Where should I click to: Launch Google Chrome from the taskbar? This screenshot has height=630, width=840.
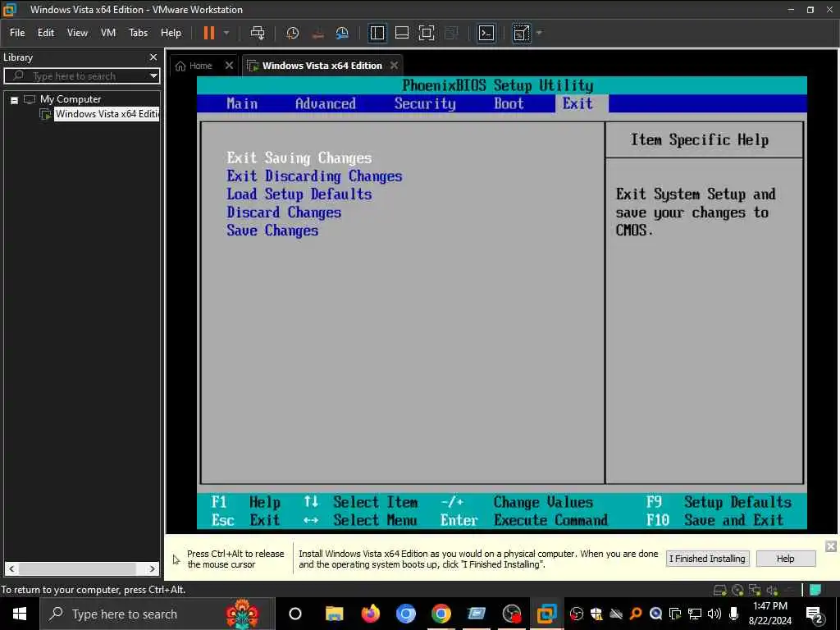(x=441, y=614)
